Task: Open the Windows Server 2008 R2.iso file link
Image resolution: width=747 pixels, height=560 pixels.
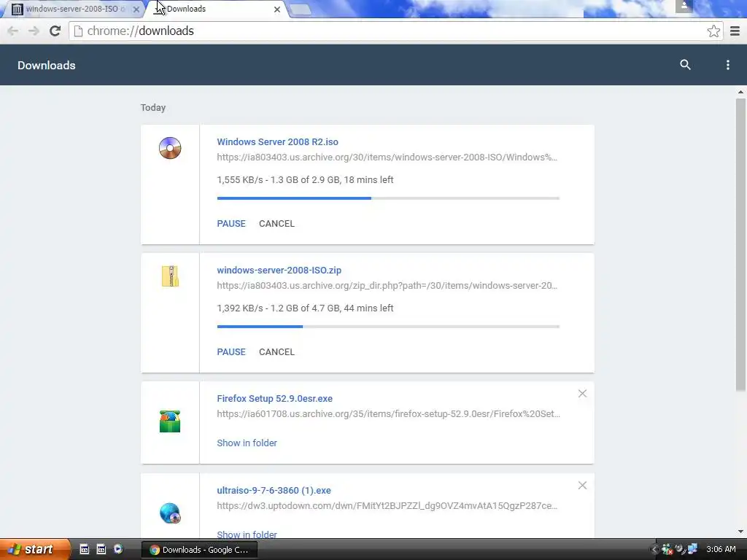Action: pyautogui.click(x=277, y=142)
